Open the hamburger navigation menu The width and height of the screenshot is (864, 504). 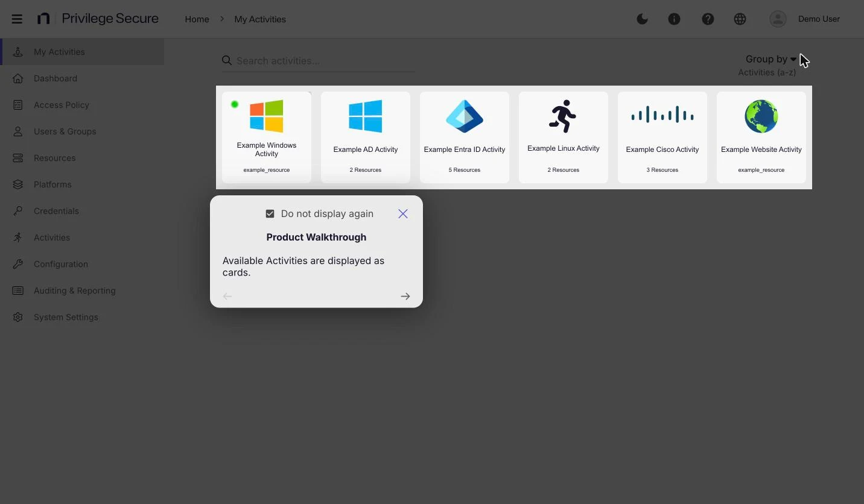pos(17,19)
